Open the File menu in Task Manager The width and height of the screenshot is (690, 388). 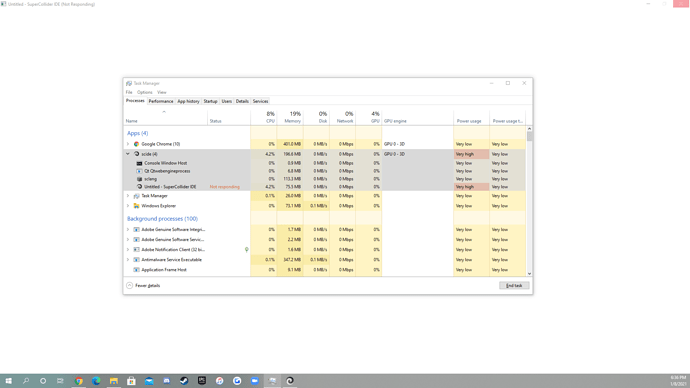click(129, 92)
